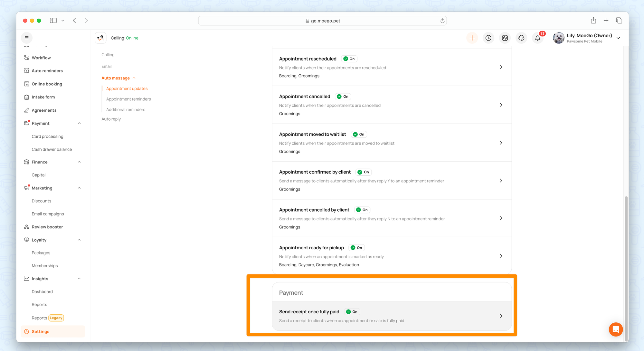Click On status of Appointment rescheduled

point(349,59)
